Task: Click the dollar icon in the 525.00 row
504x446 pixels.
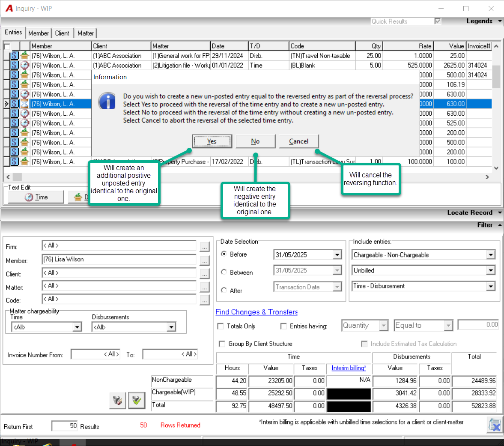Action: 14,123
